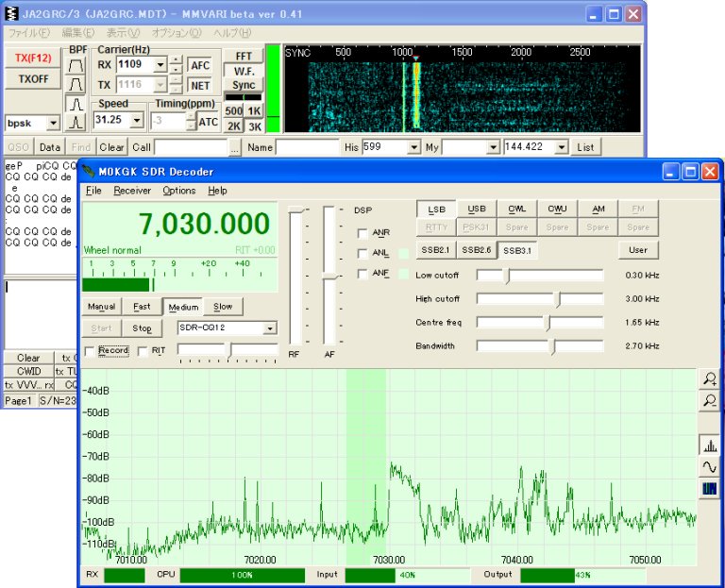Open the Speed 31.25 dropdown
Viewport: 725px width, 588px height.
[x=137, y=121]
